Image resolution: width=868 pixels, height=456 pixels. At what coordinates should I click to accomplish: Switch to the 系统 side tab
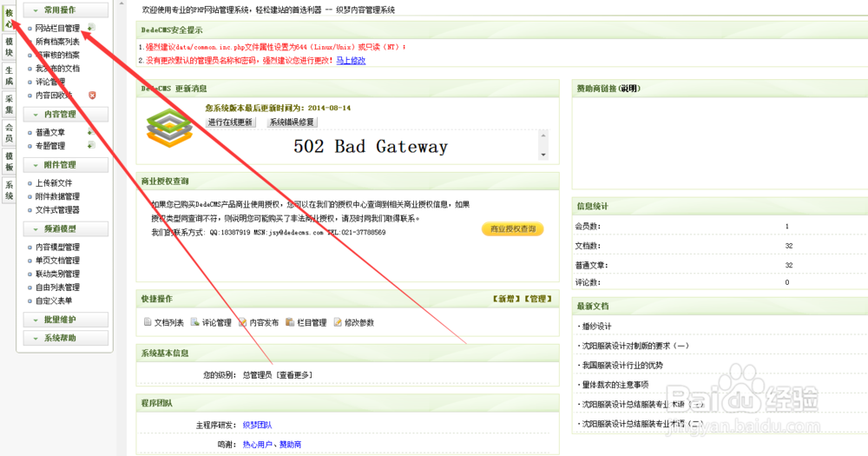tap(9, 190)
